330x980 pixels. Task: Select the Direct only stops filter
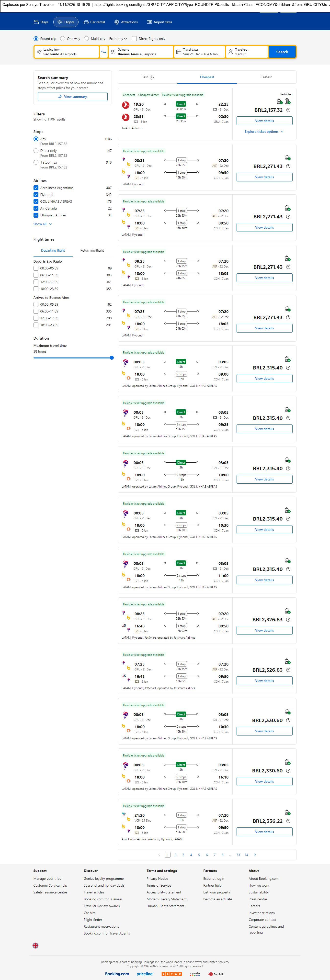[x=36, y=151]
